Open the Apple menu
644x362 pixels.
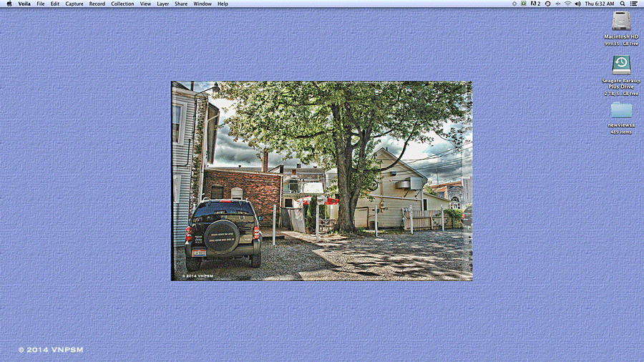tap(9, 4)
